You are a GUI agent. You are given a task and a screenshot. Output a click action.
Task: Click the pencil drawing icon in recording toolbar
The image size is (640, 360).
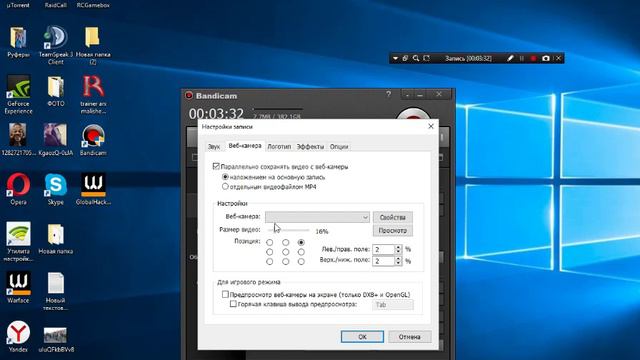coord(510,58)
